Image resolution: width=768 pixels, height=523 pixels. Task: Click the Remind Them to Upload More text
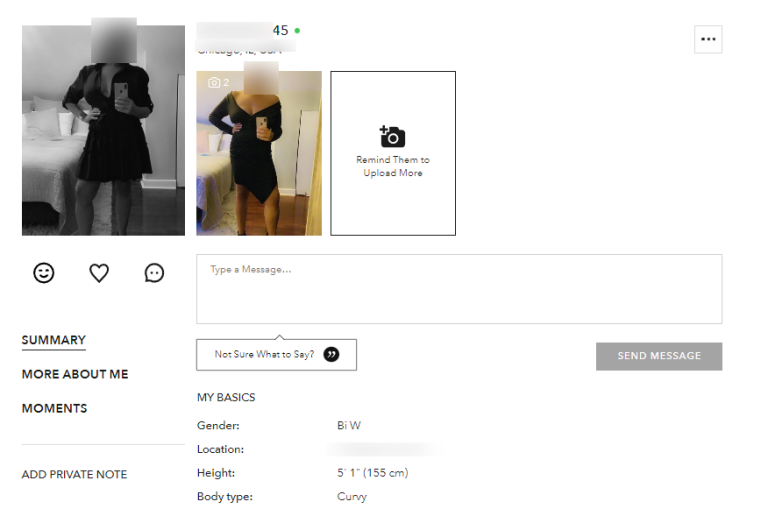[x=393, y=166]
